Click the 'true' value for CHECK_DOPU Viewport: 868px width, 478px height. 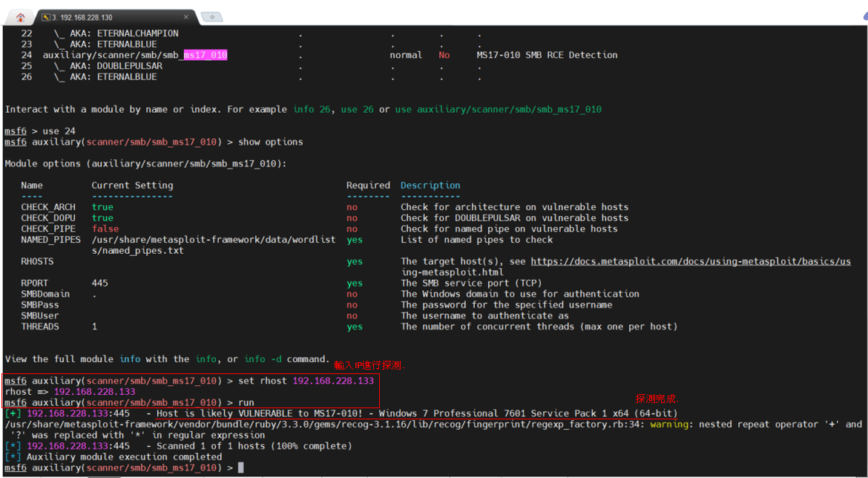[102, 217]
